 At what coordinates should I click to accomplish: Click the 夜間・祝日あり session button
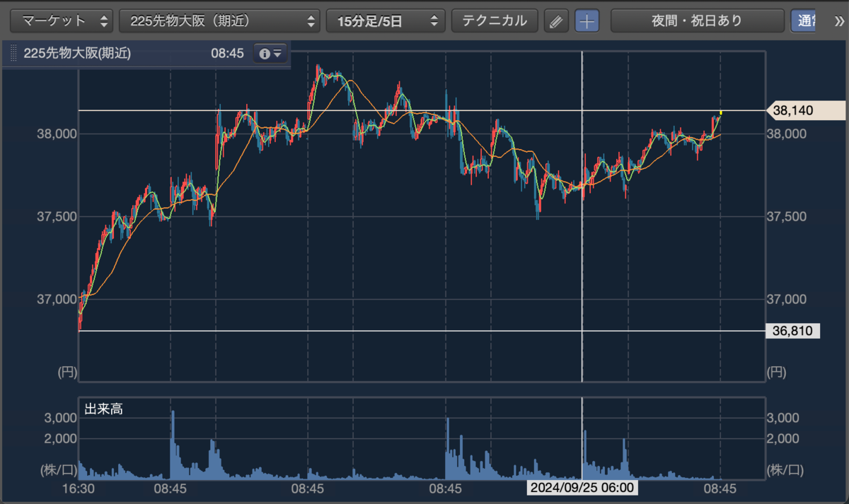point(697,21)
